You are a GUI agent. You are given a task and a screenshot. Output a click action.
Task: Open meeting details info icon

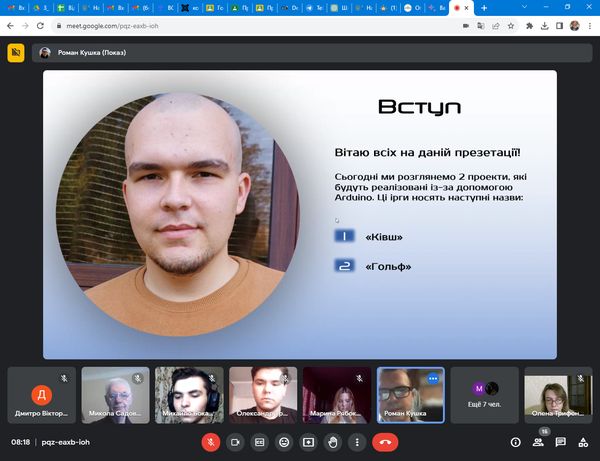click(x=516, y=441)
